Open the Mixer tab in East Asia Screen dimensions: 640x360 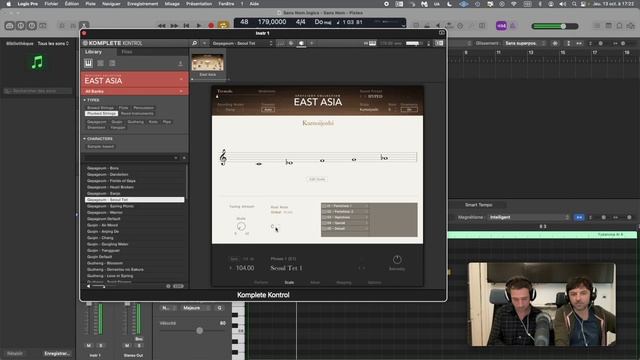[315, 282]
